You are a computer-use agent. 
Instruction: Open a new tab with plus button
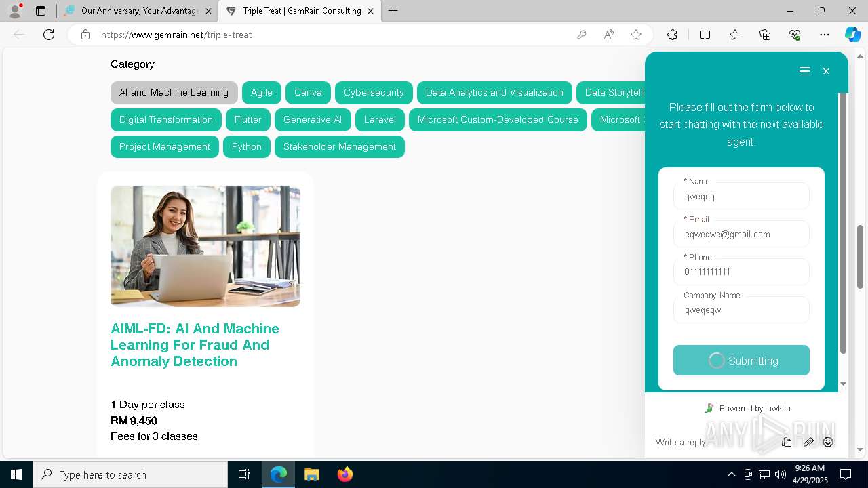(x=393, y=11)
